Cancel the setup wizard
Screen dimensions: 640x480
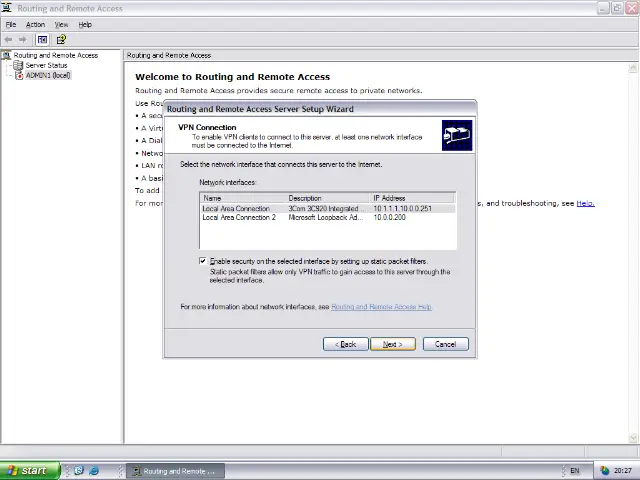(x=445, y=344)
